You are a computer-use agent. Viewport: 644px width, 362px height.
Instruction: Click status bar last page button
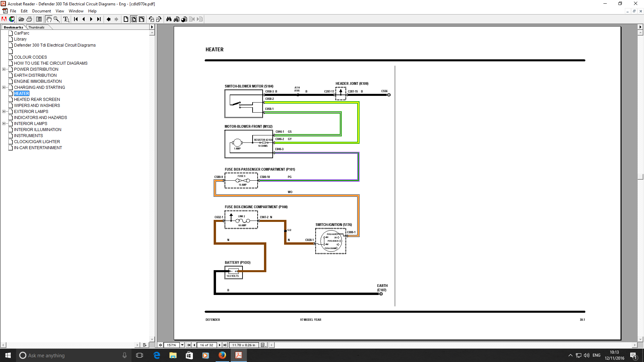[225, 345]
